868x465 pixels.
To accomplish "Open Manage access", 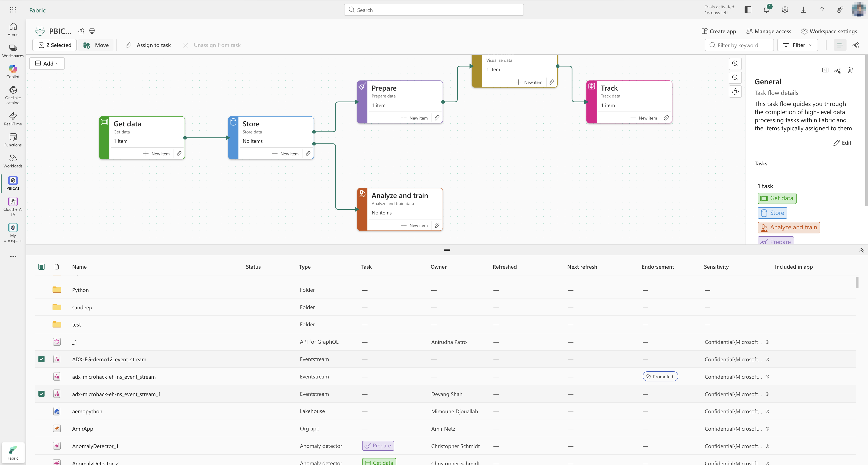I will click(769, 31).
